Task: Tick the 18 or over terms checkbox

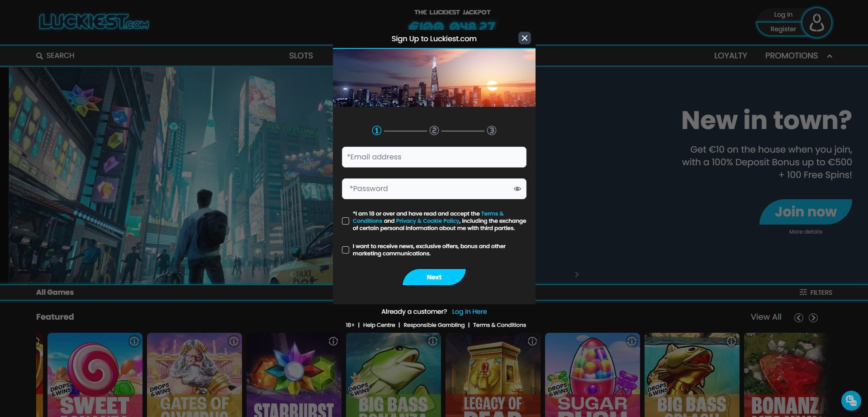Action: [346, 221]
